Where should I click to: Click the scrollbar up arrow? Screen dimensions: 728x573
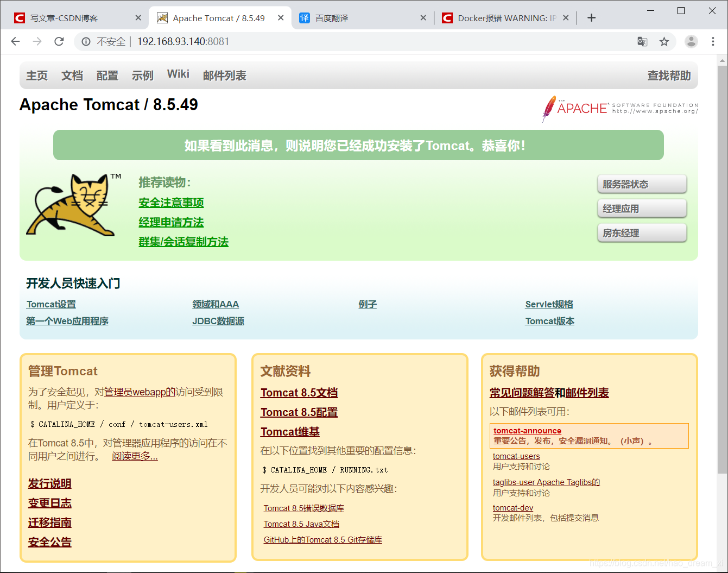tap(723, 60)
